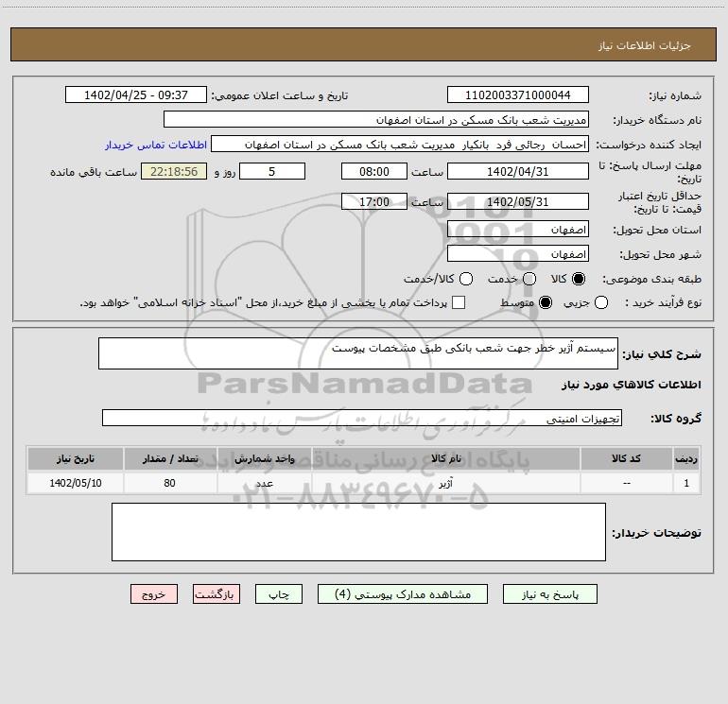Screen dimensions: 728x704
Task: Click the کد کالا column header
Action: click(x=626, y=458)
